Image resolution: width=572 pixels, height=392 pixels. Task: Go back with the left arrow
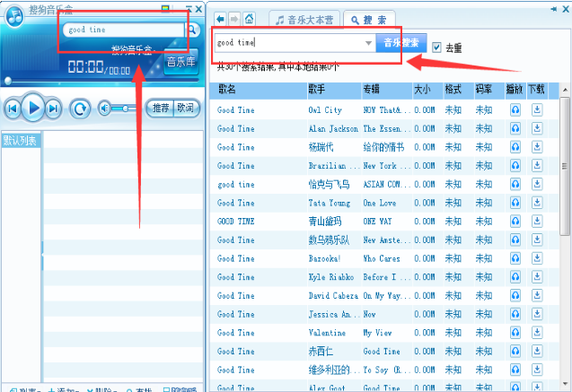click(220, 19)
